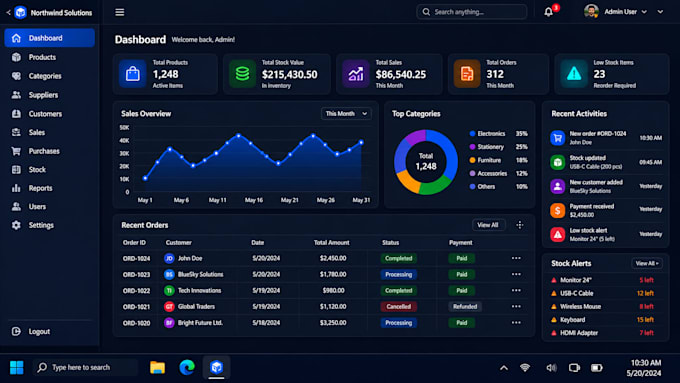Viewport: 680px width, 383px height.
Task: Click the Cancelled status badge for ORD-1021
Action: pyautogui.click(x=399, y=306)
